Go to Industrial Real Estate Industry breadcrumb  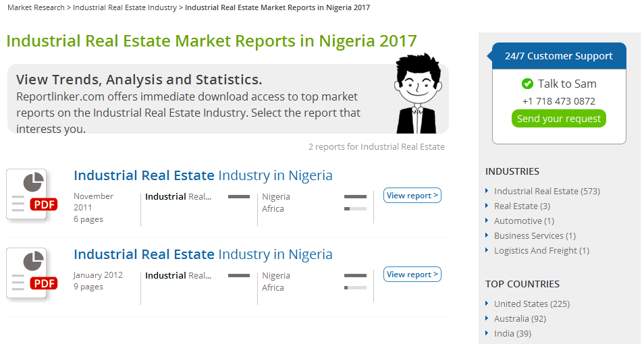tap(124, 7)
